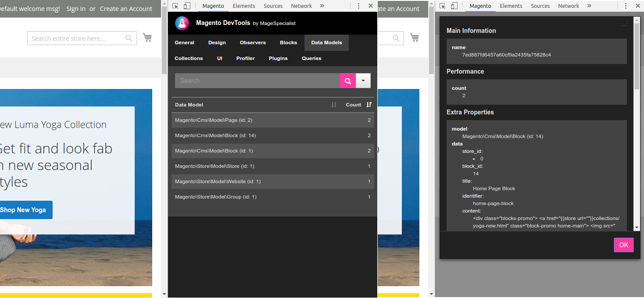Click the shopping cart icon in right page
The width and height of the screenshot is (644, 298).
[x=415, y=38]
